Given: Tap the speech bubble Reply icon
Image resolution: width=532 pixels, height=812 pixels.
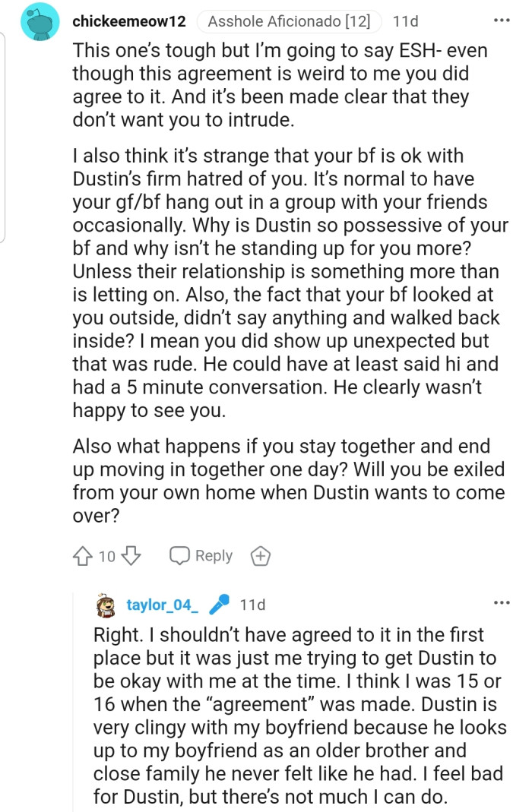Looking at the screenshot, I should click(180, 556).
